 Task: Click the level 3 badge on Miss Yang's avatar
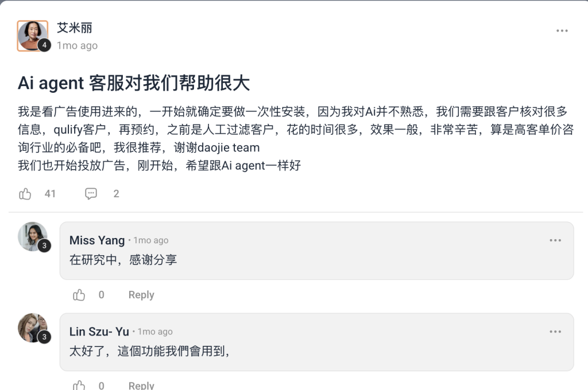(x=44, y=246)
